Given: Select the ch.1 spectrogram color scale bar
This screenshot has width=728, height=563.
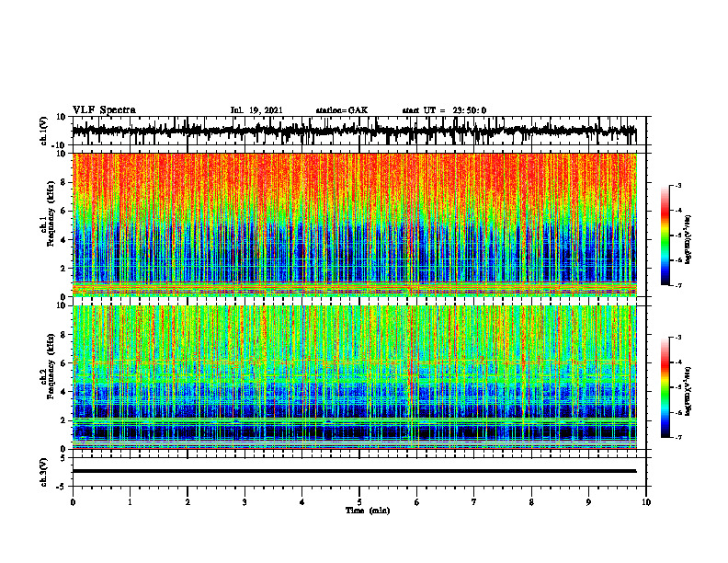Looking at the screenshot, I should point(665,236).
